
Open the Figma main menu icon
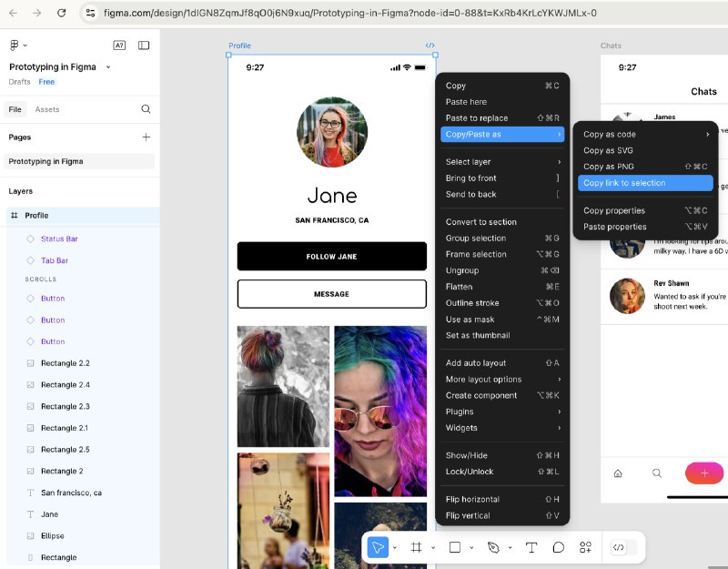click(15, 45)
